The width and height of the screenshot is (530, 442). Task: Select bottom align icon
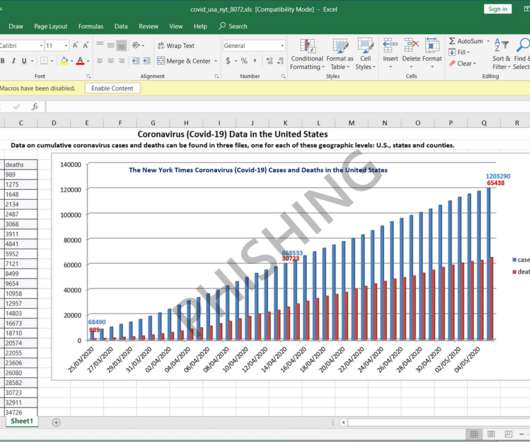point(121,45)
